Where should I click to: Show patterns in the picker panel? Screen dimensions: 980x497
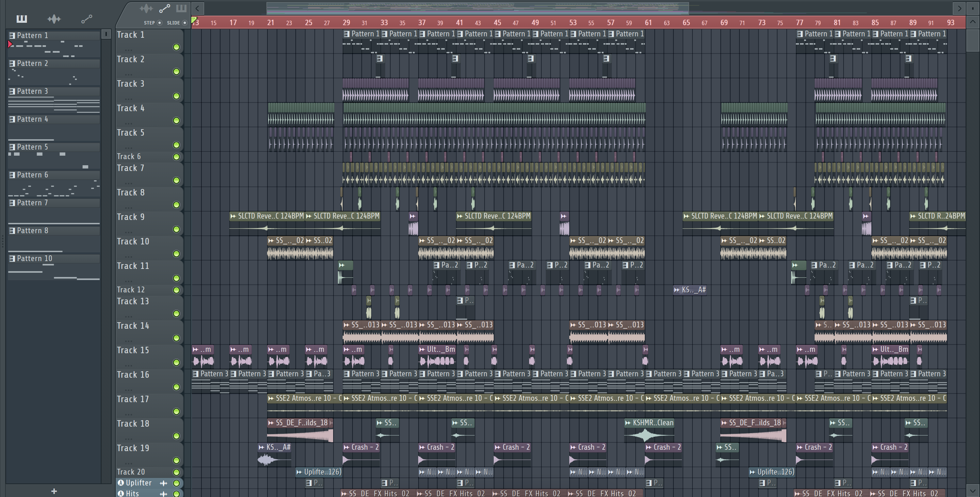[x=22, y=19]
